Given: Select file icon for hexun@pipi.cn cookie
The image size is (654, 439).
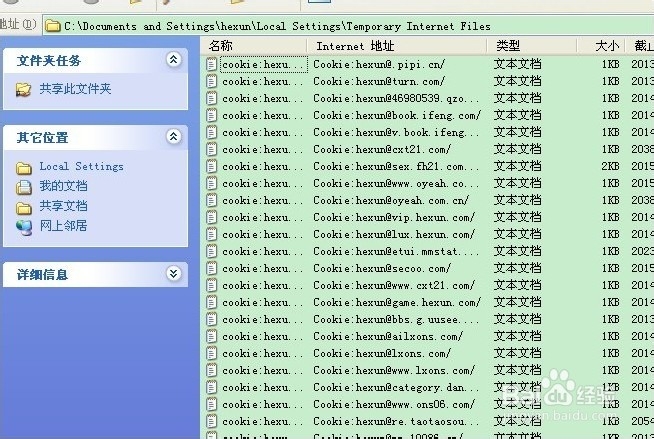Looking at the screenshot, I should tap(212, 64).
